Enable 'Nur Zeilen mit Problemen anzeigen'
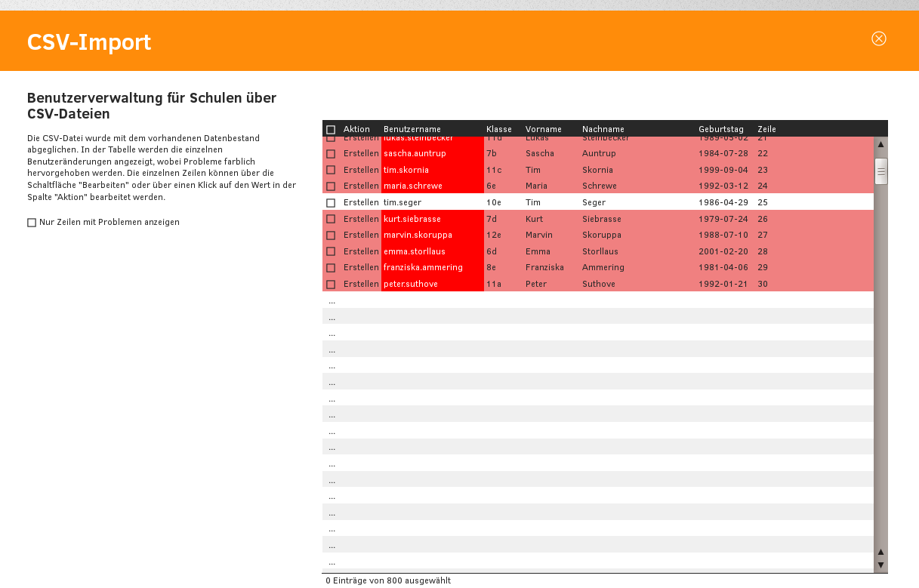 point(32,223)
